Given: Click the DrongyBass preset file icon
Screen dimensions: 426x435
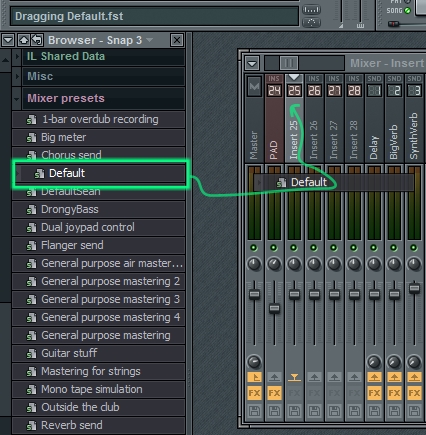Looking at the screenshot, I should 31,210.
